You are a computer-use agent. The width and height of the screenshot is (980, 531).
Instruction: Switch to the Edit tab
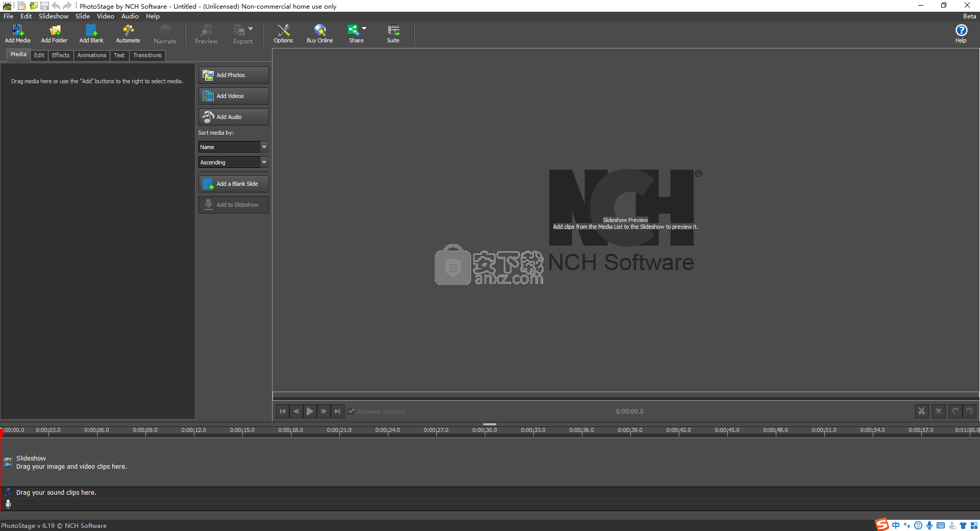click(x=39, y=55)
